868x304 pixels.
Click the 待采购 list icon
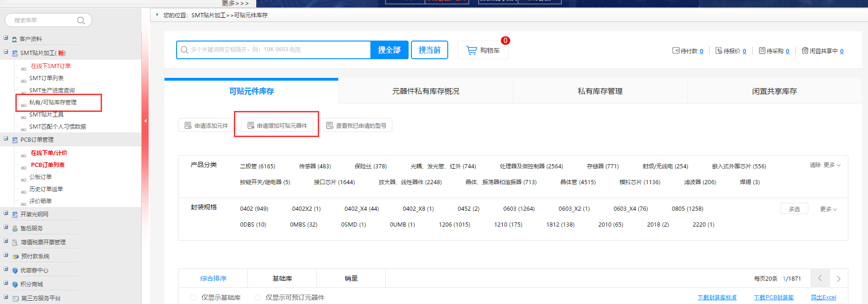(762, 51)
